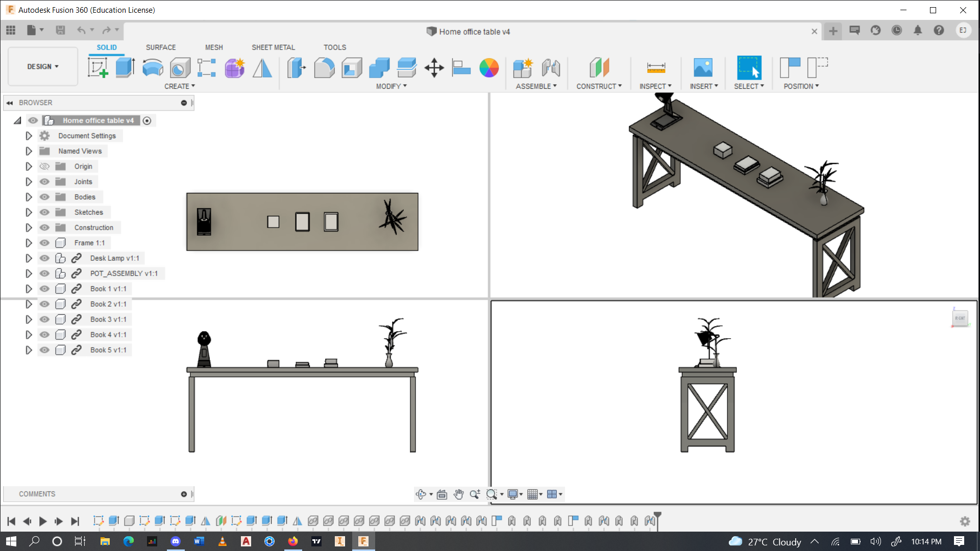
Task: Expand the Named Views node
Action: tap(29, 151)
